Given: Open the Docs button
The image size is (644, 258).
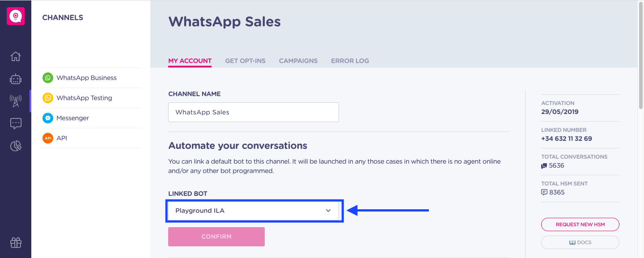Looking at the screenshot, I should pyautogui.click(x=580, y=242).
